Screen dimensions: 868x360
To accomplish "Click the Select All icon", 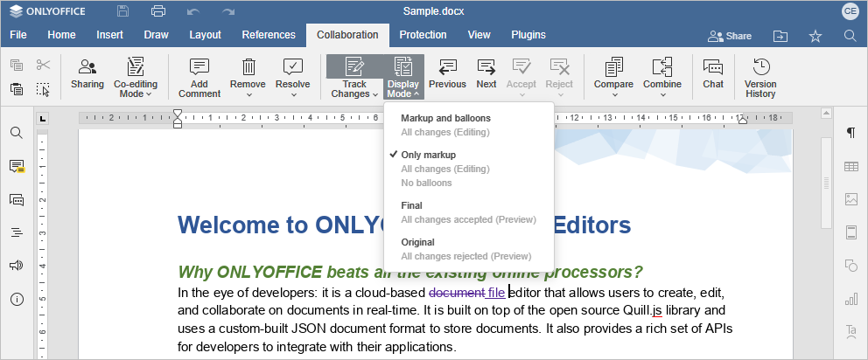I will coord(43,89).
